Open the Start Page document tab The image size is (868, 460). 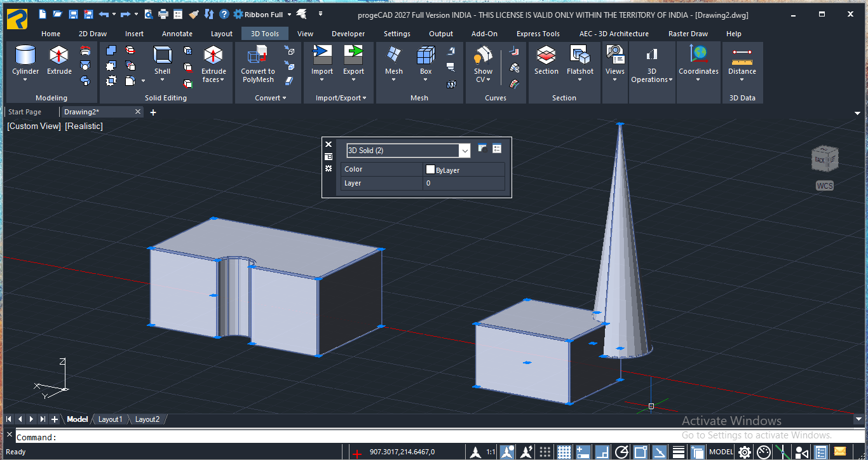tap(25, 112)
